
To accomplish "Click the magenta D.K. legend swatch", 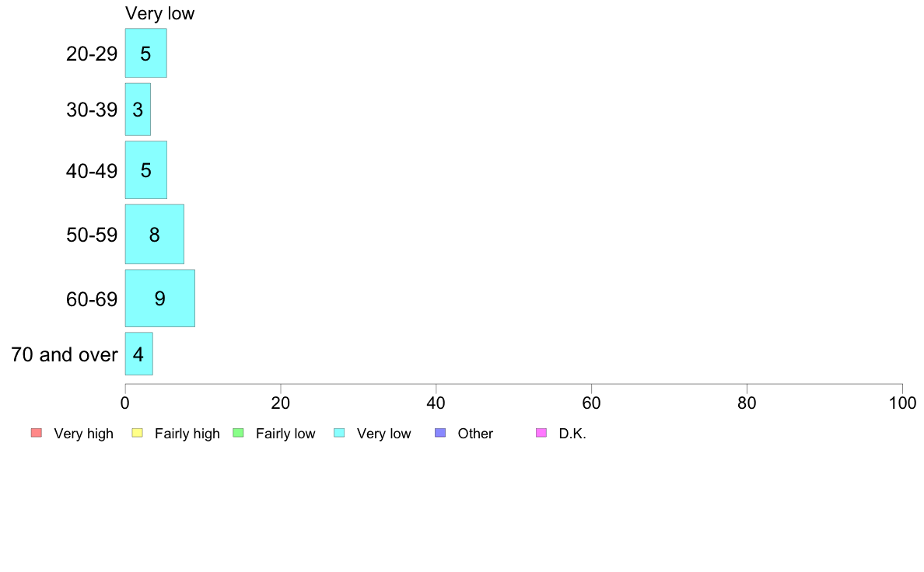I will (x=541, y=433).
